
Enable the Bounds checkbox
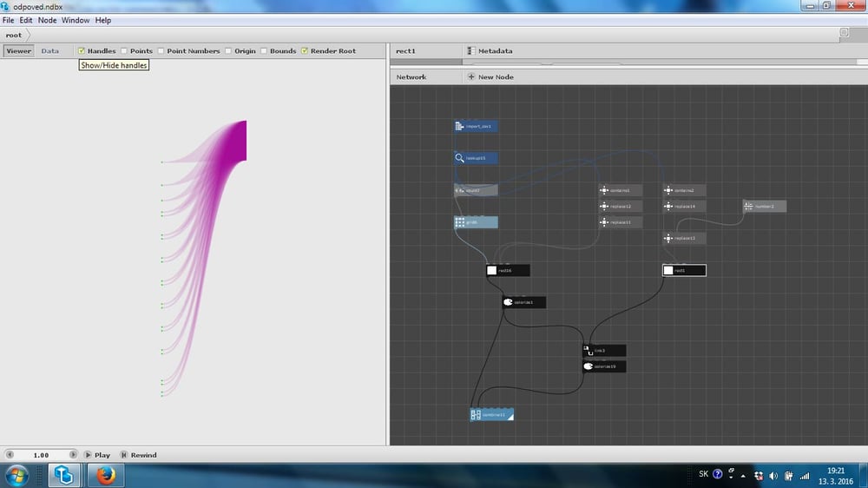264,51
